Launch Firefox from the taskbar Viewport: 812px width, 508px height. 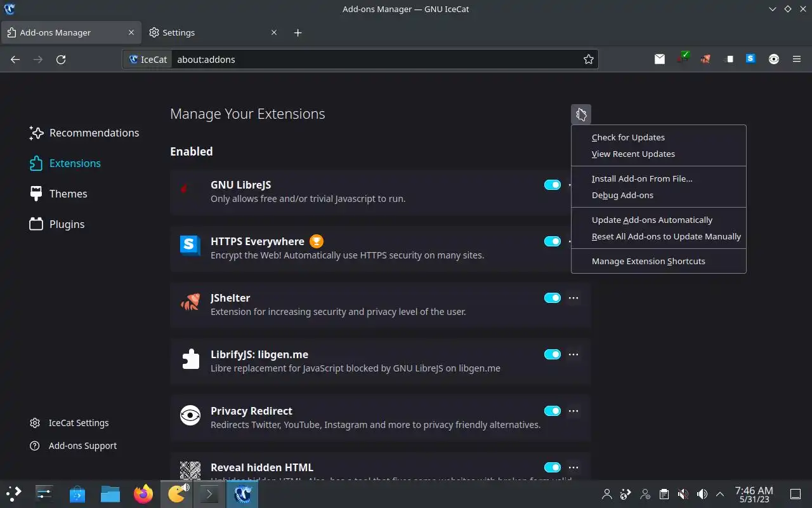[x=143, y=493]
